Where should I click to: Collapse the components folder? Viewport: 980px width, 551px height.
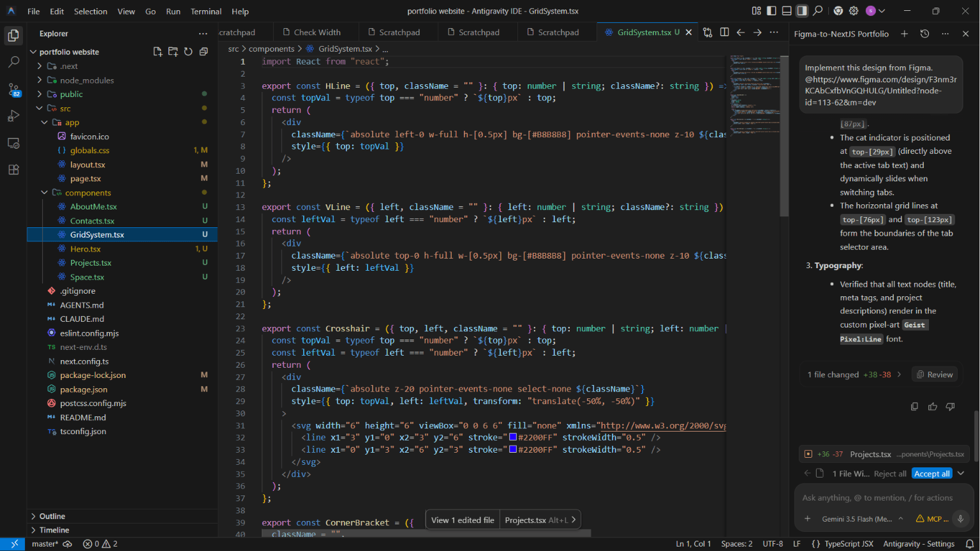tap(44, 192)
